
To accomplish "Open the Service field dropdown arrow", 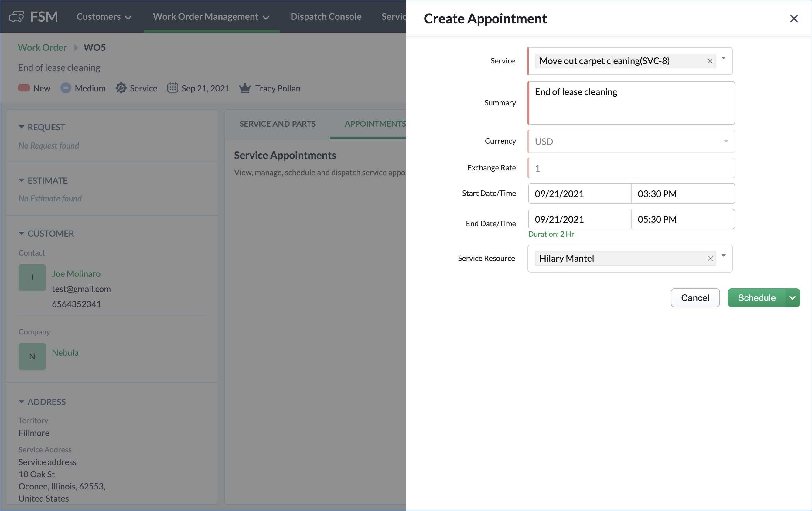I will 723,58.
